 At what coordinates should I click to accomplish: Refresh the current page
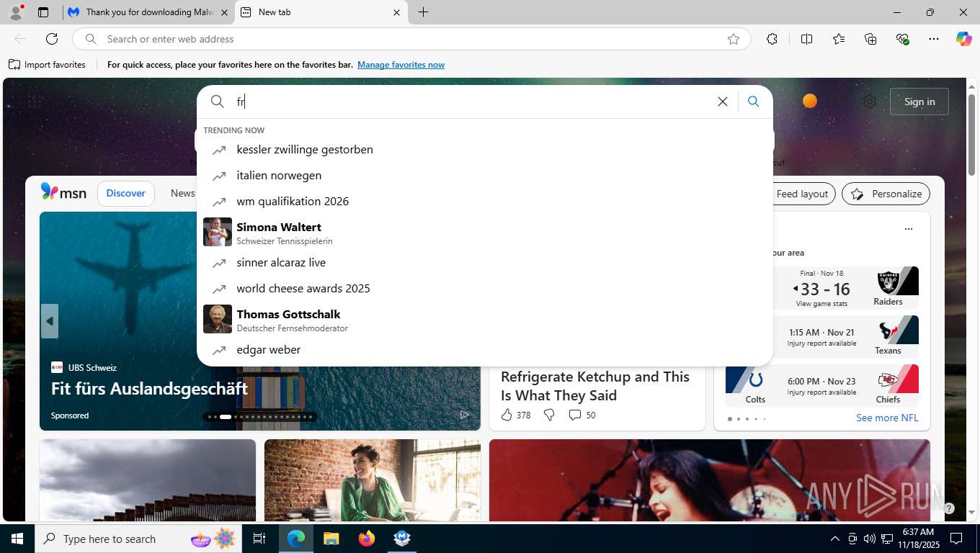click(52, 39)
